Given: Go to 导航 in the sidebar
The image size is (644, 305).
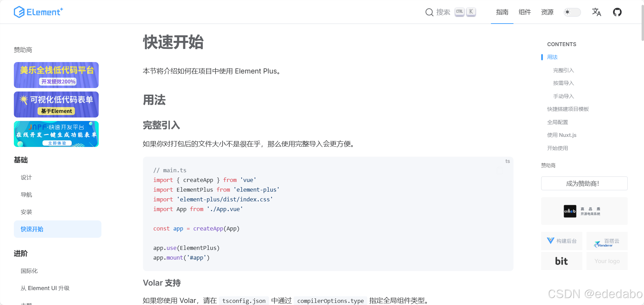Looking at the screenshot, I should pos(26,195).
